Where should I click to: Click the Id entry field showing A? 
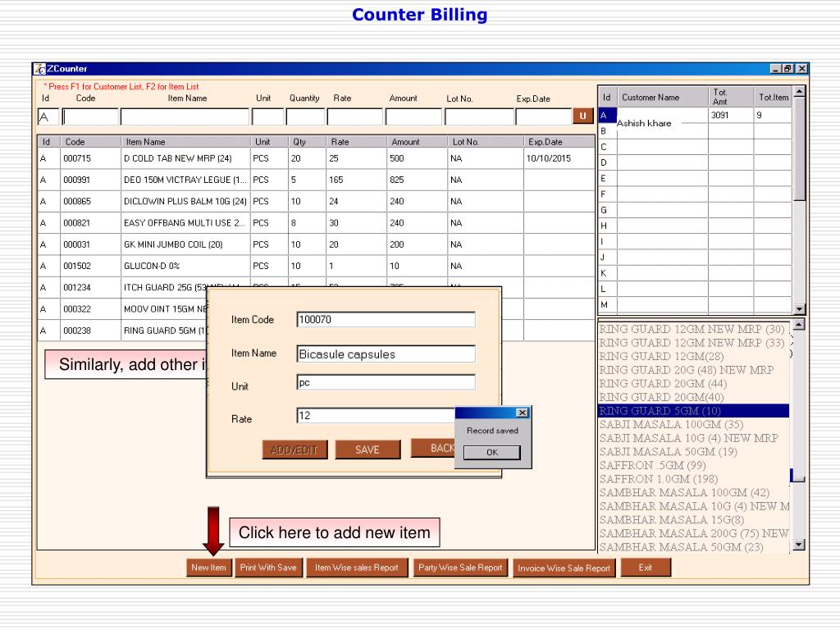48,116
